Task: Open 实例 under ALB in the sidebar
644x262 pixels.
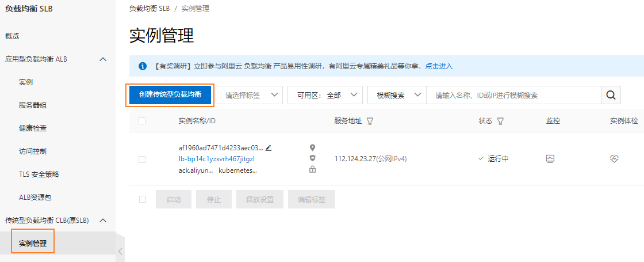Action: coord(26,82)
